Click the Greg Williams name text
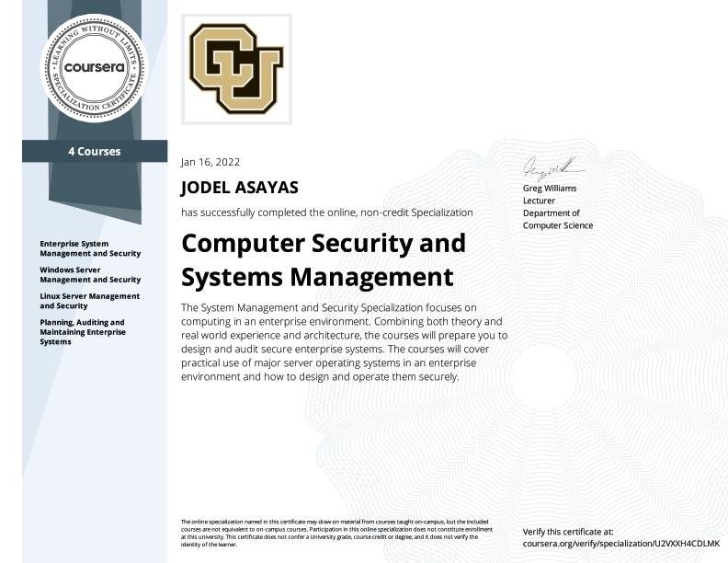This screenshot has width=728, height=563. point(550,189)
